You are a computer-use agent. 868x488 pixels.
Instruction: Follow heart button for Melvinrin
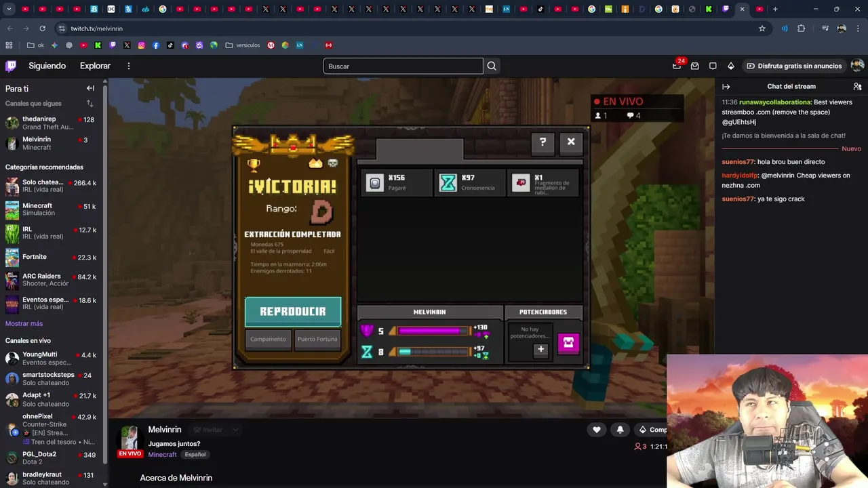pos(596,430)
